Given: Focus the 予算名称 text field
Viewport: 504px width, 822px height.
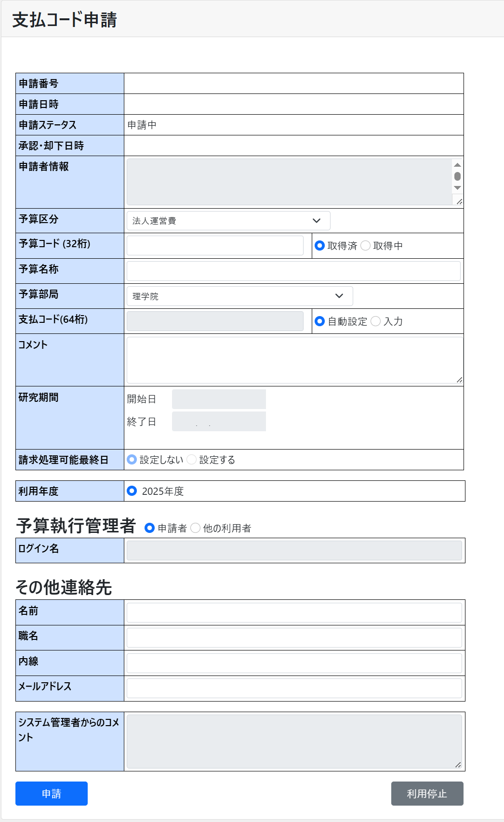Looking at the screenshot, I should click(x=293, y=271).
